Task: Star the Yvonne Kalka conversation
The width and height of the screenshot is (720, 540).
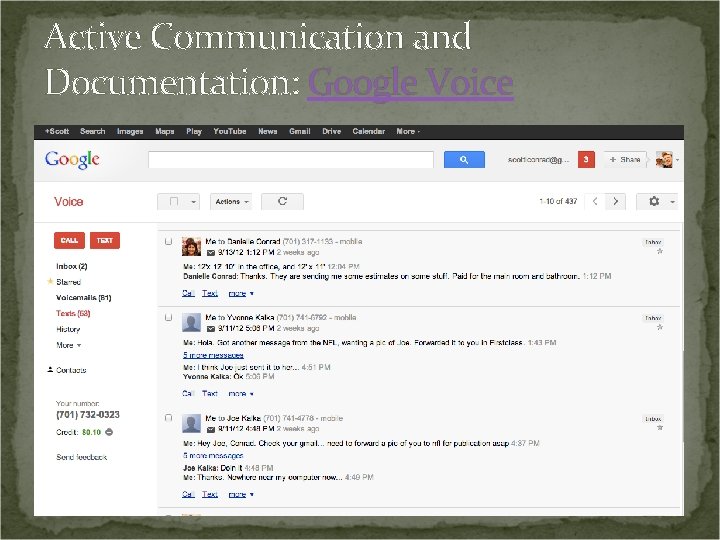Action: (660, 327)
